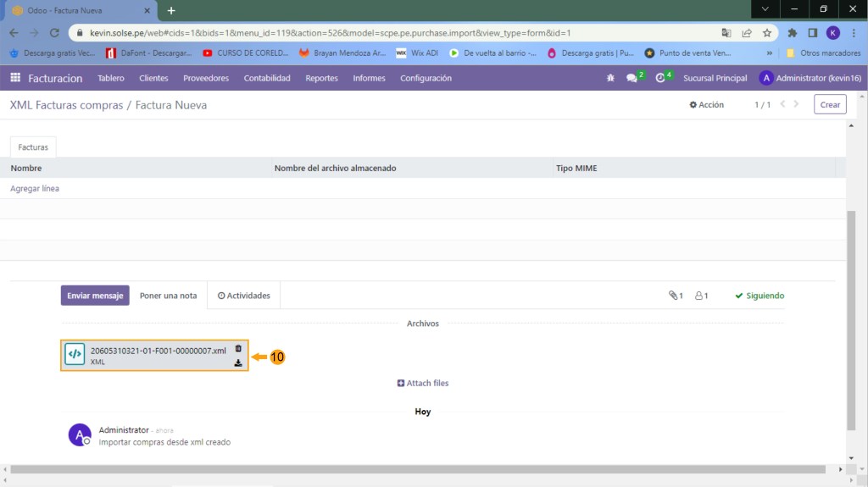Open the conversations chat icon
868x487 pixels.
(632, 78)
